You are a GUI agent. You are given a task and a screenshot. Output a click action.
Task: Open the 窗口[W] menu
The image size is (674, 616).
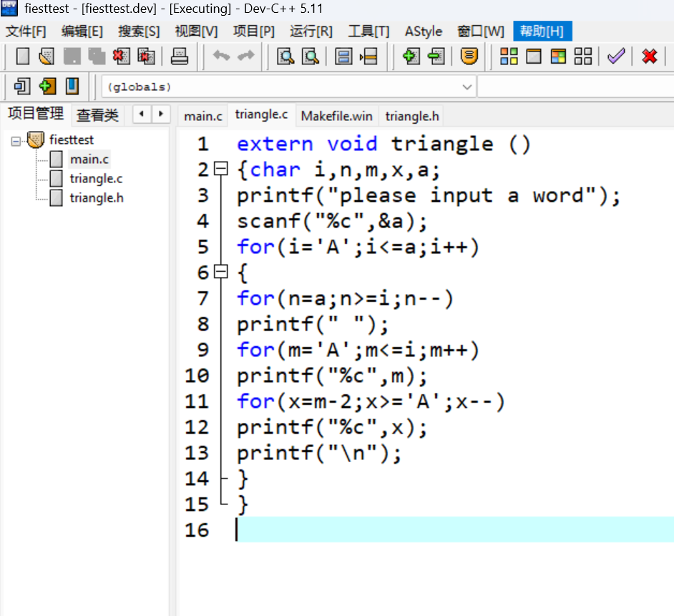(481, 31)
